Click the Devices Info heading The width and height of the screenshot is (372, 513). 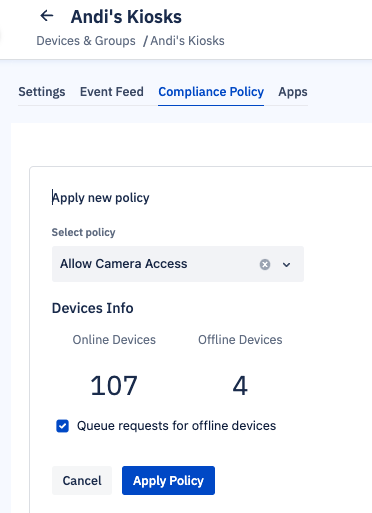pos(93,308)
